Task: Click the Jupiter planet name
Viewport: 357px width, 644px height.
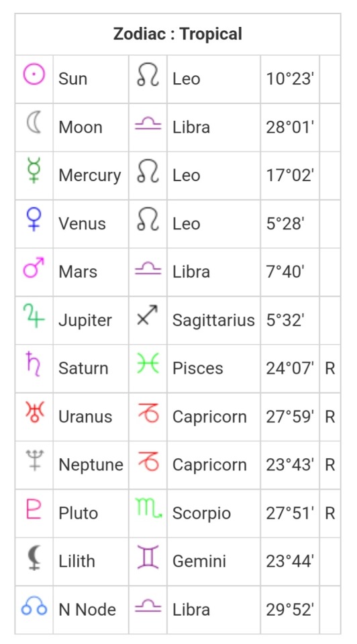Action: coord(85,321)
